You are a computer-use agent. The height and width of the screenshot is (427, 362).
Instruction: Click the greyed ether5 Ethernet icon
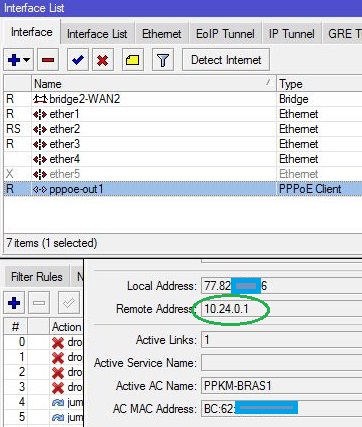[40, 174]
